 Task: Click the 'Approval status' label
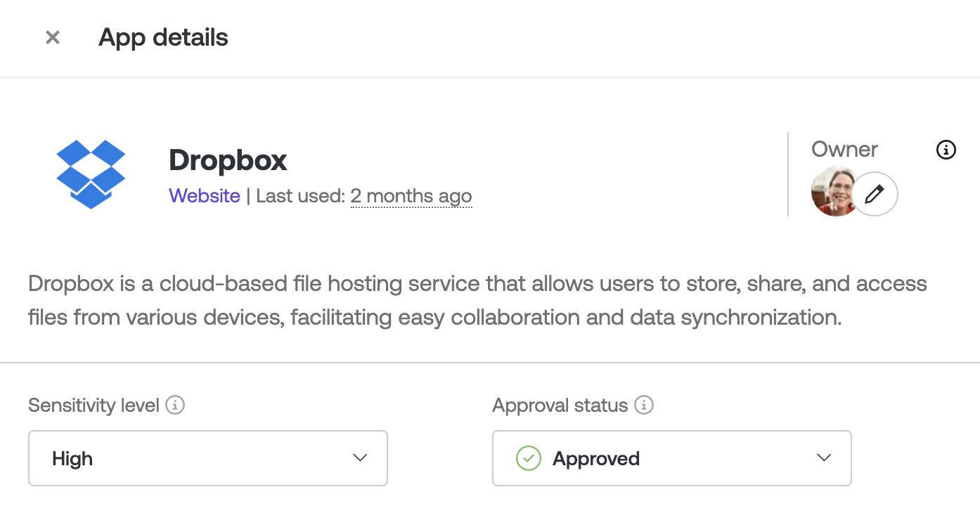click(x=560, y=406)
